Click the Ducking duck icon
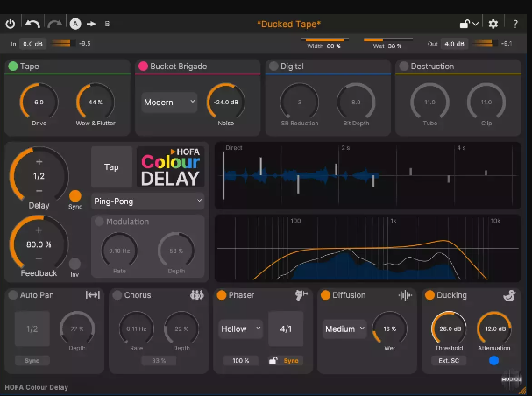This screenshot has width=532, height=396. pyautogui.click(x=508, y=295)
